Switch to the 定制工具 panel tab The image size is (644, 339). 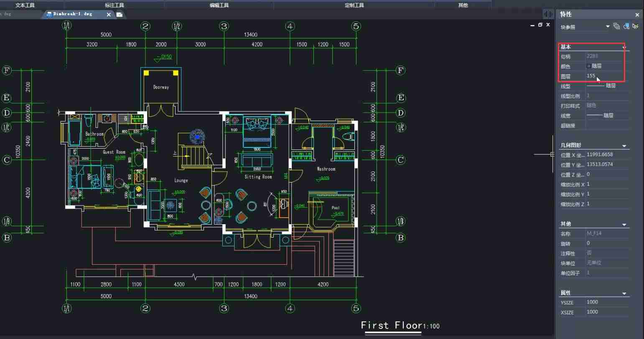[x=354, y=5]
